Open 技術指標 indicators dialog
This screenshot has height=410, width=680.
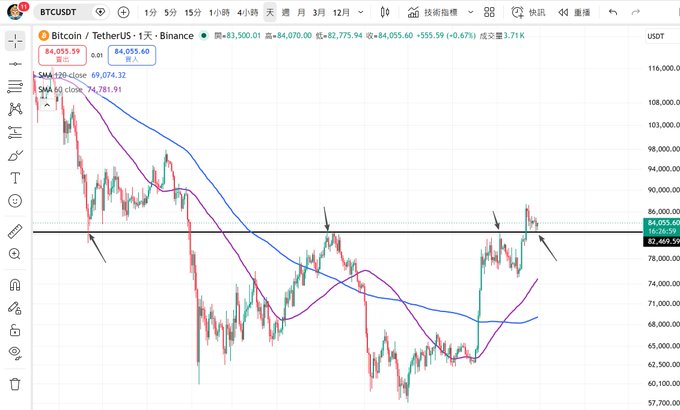[432, 13]
